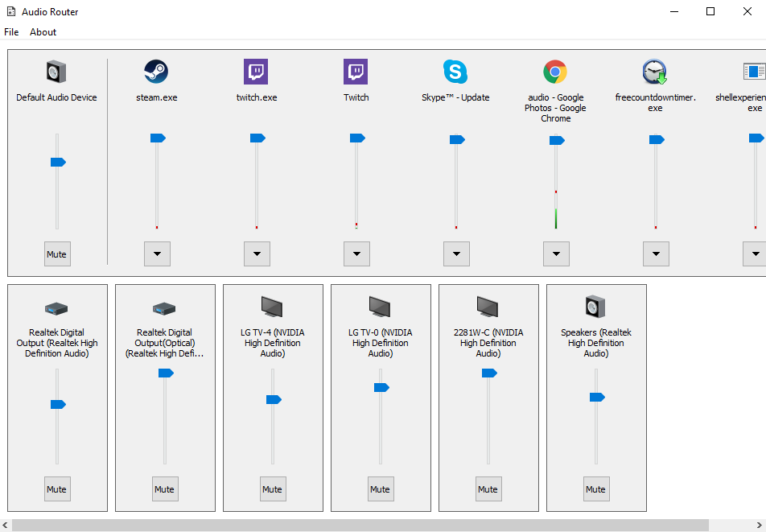Select the Twitch session icon
The width and height of the screenshot is (766, 532).
pos(356,72)
